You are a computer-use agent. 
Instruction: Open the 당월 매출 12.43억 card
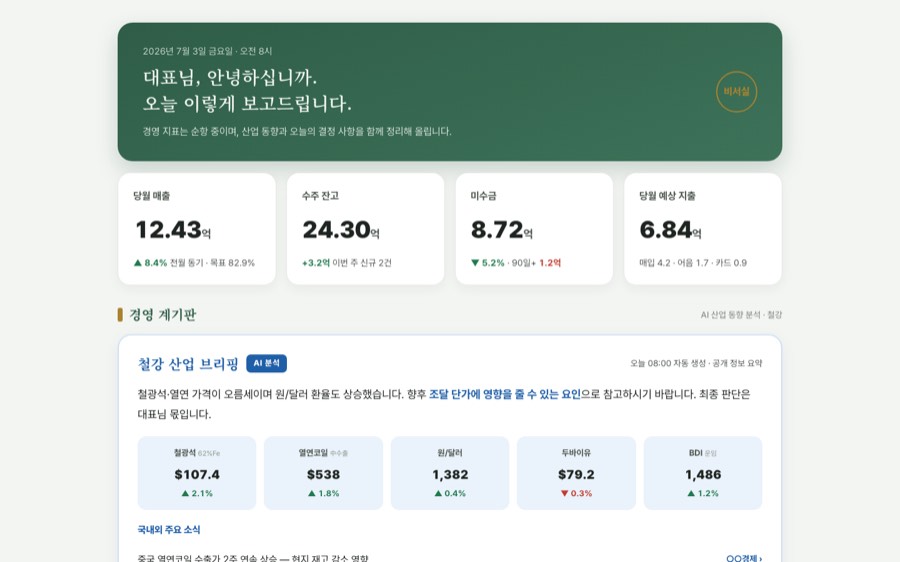pyautogui.click(x=197, y=229)
